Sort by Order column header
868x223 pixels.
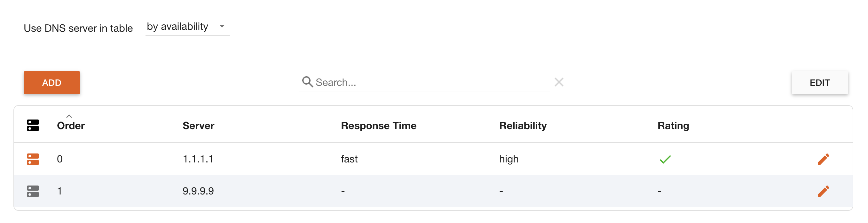[x=71, y=126]
